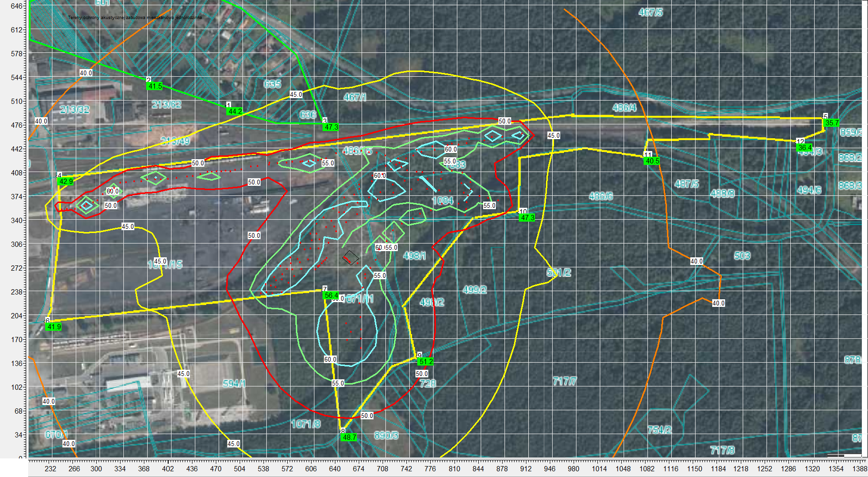Click the 'Tereny ochrony akustycznej' zone label
The height and width of the screenshot is (477, 868).
point(135,18)
